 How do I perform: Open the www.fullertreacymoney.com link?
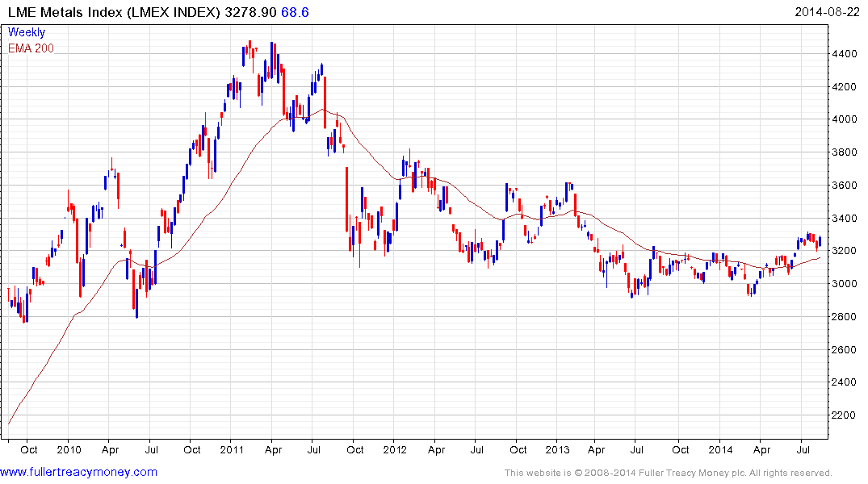pyautogui.click(x=78, y=472)
